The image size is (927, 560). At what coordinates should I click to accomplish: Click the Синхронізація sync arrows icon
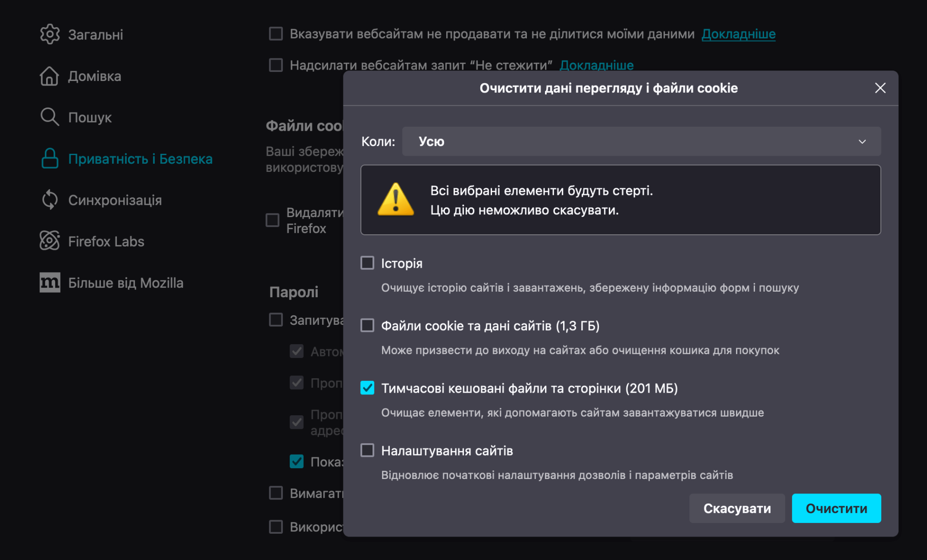(x=50, y=200)
